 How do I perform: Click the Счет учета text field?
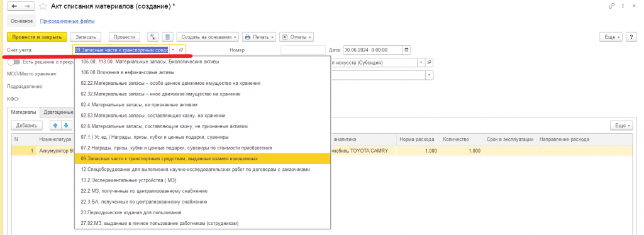121,50
